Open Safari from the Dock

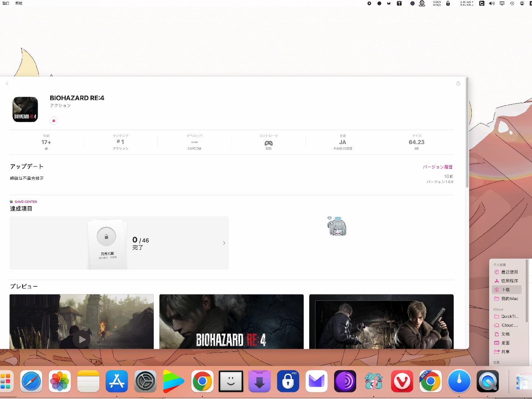pos(31,381)
